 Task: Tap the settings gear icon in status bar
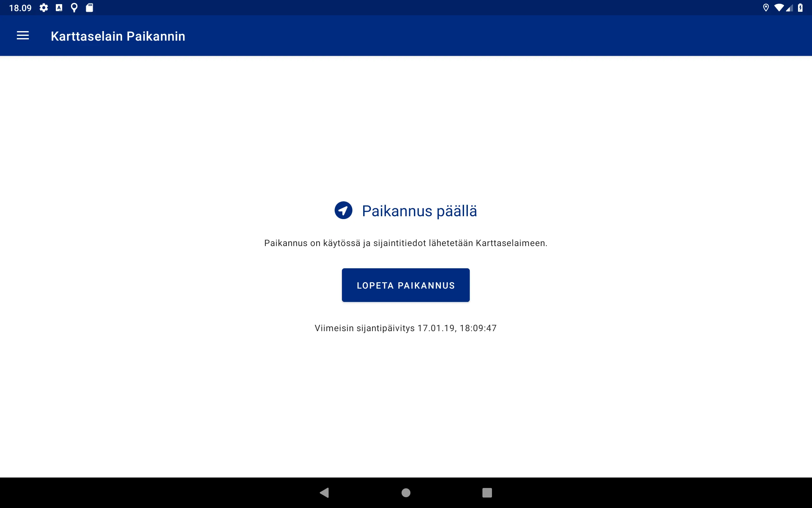[44, 8]
